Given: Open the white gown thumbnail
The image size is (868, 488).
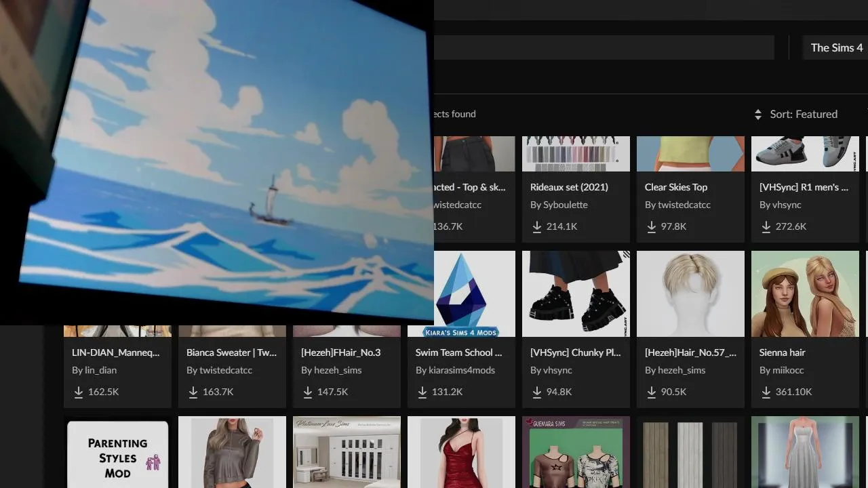Looking at the screenshot, I should pyautogui.click(x=805, y=452).
